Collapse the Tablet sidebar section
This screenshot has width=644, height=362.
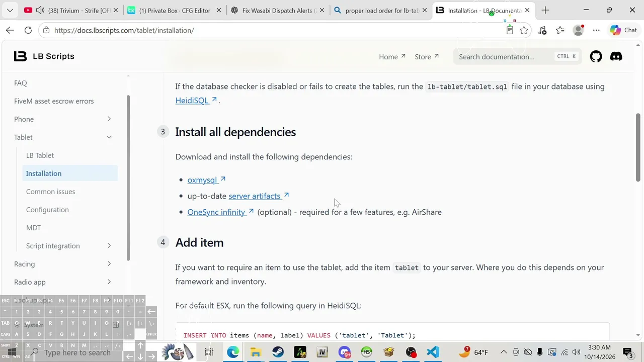click(109, 137)
